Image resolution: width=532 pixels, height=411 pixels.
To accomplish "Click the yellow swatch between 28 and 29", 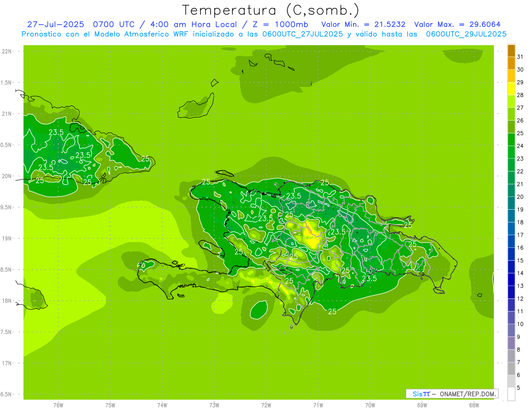I will point(511,89).
